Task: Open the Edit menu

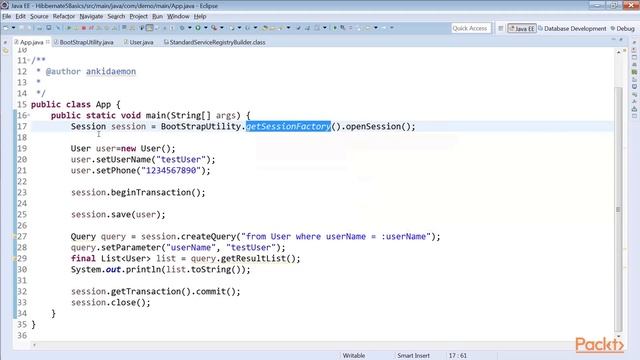Action: pos(20,16)
